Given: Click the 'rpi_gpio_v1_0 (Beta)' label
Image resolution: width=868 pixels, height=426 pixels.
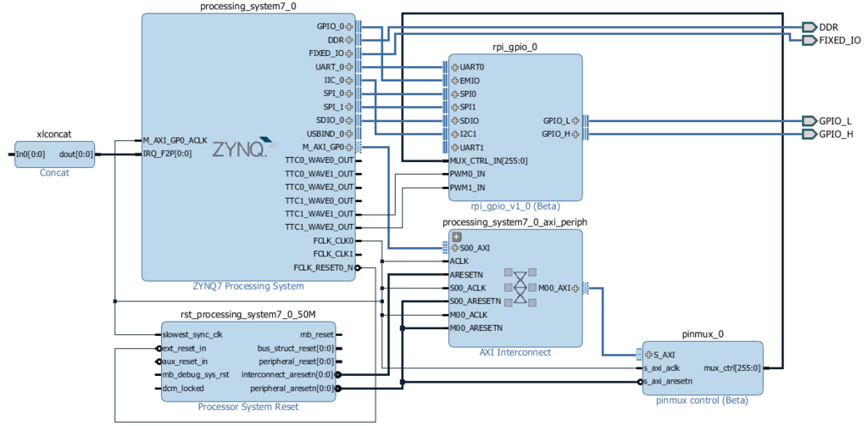Looking at the screenshot, I should coord(515,206).
